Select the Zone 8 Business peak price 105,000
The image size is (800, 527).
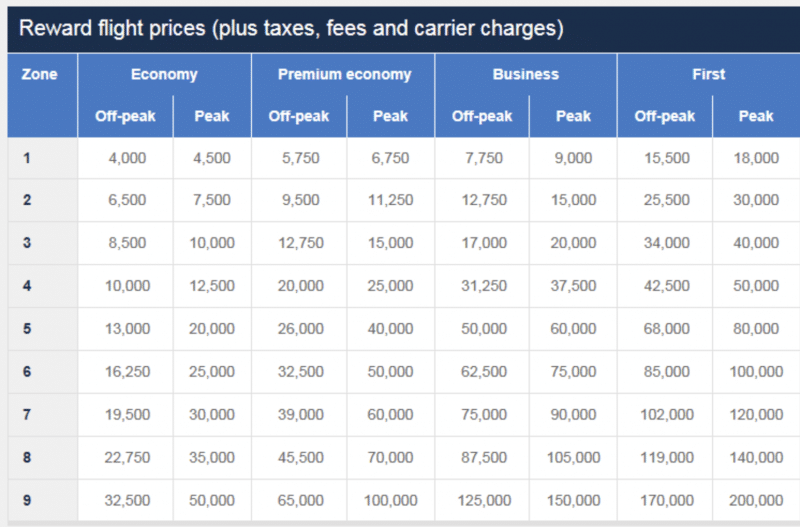point(573,457)
